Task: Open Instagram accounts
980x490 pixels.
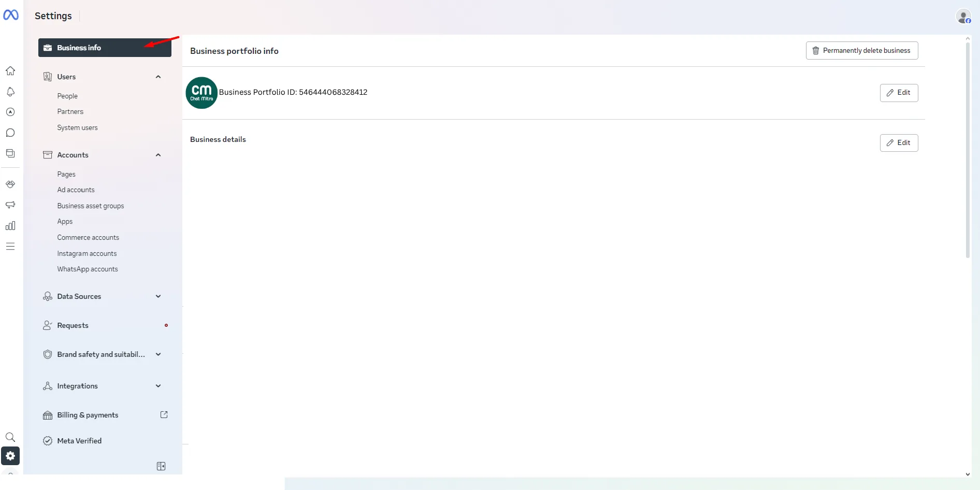Action: pos(87,253)
